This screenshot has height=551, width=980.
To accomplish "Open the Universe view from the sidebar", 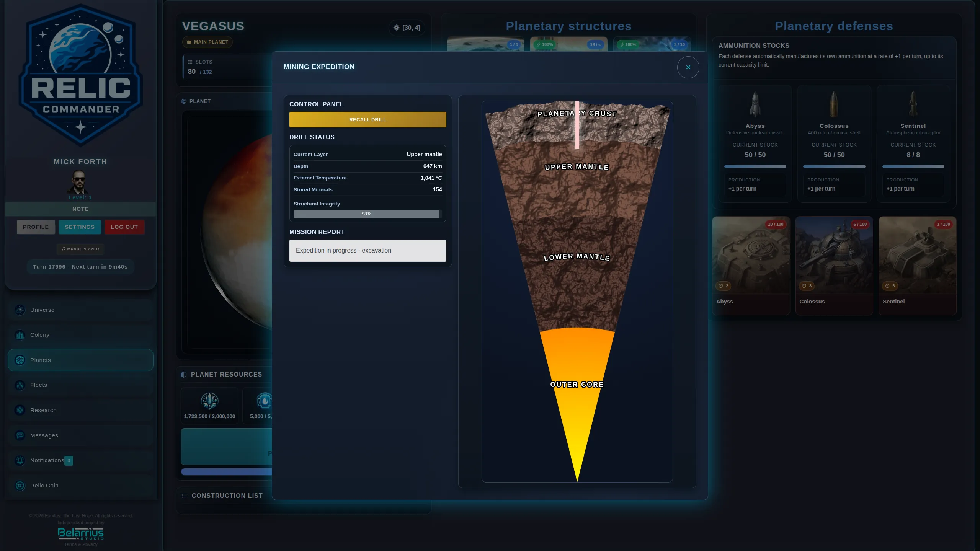I will pos(20,310).
